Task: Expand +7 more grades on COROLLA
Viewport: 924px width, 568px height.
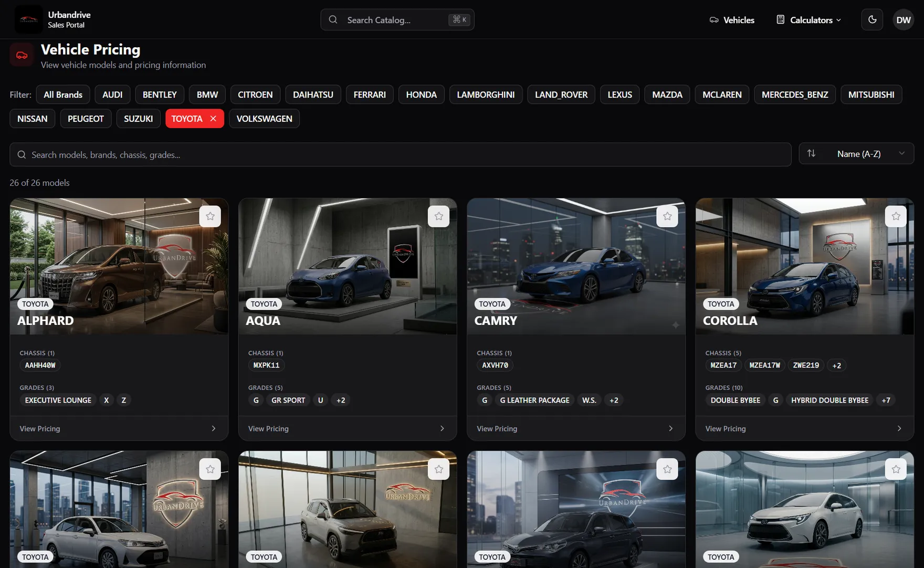Action: (x=886, y=400)
